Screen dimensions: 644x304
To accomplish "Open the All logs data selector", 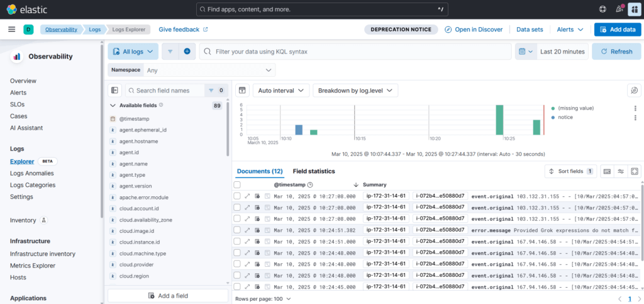I will point(133,52).
